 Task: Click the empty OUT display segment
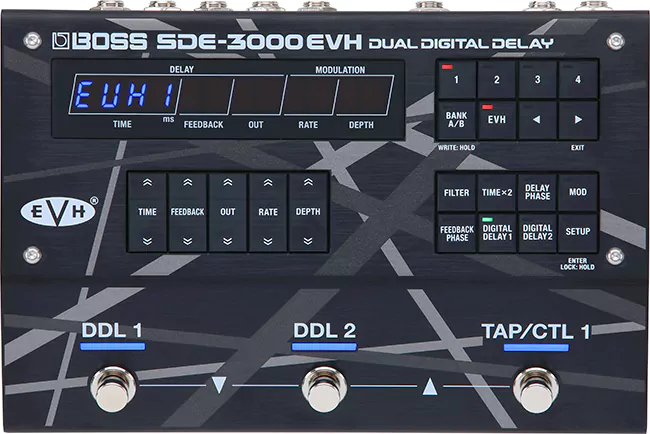tap(257, 95)
